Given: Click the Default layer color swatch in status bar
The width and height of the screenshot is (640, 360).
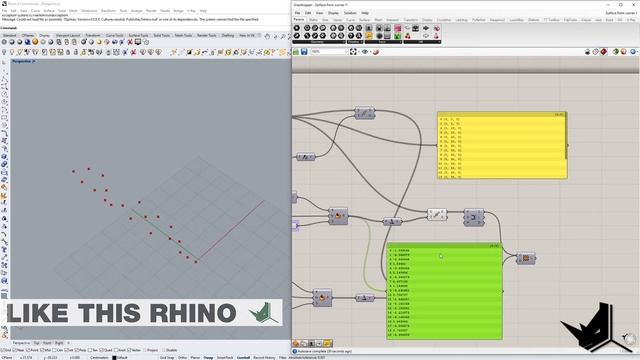Looking at the screenshot, I should (x=114, y=358).
